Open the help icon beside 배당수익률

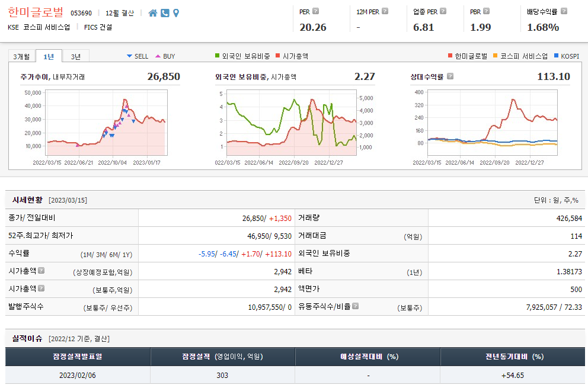coord(564,11)
